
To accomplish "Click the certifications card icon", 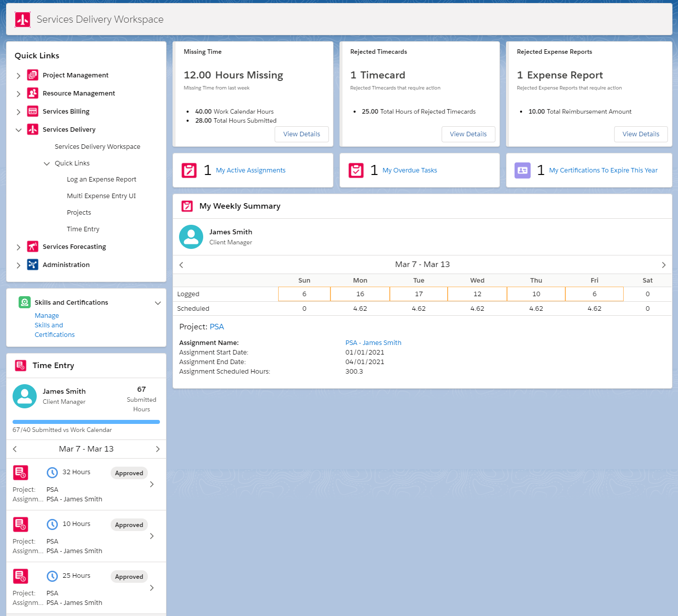I will point(523,170).
